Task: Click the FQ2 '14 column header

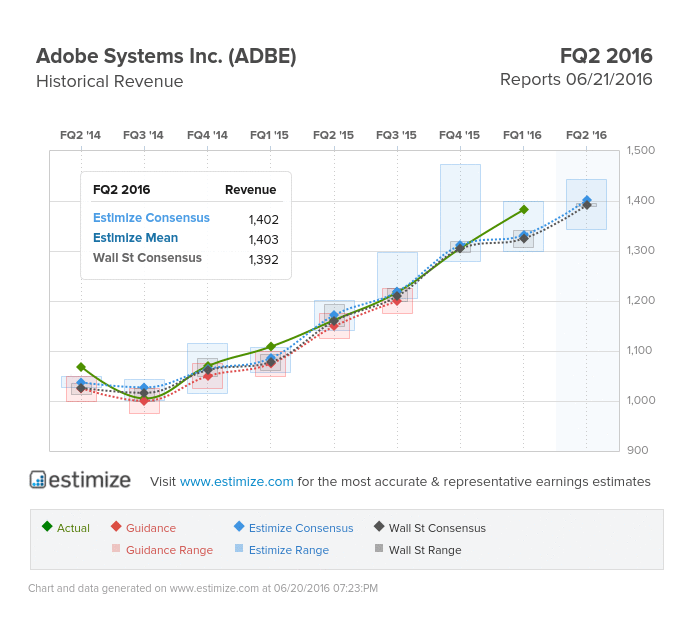Action: coord(80,135)
